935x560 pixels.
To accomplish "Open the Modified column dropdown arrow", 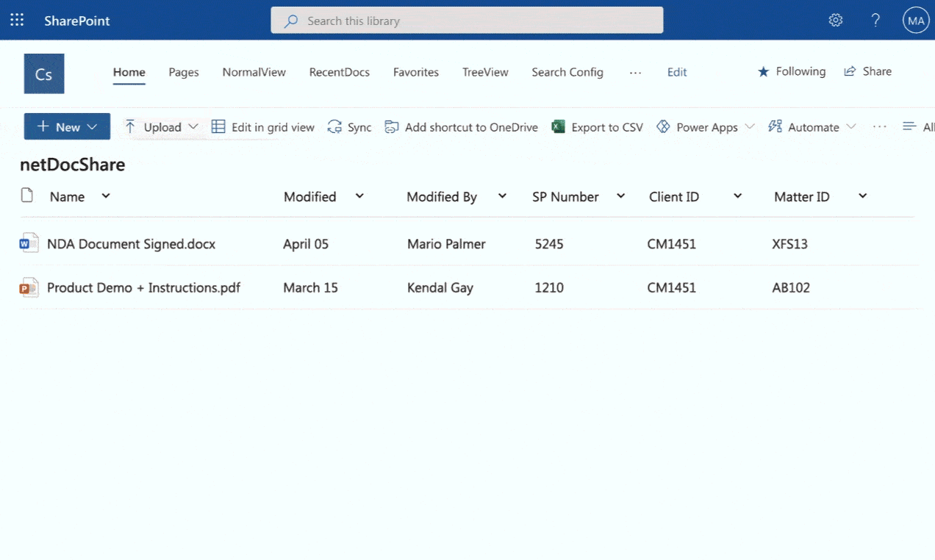I will point(359,195).
